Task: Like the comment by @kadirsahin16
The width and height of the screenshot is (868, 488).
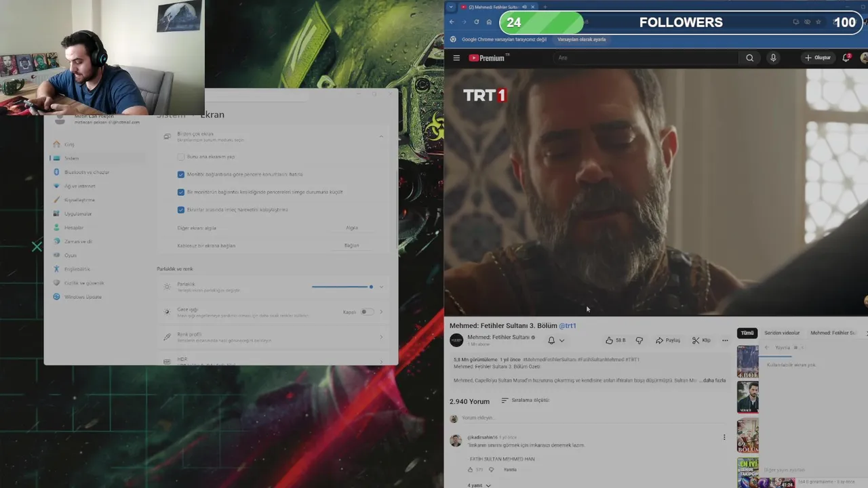Action: (x=470, y=470)
